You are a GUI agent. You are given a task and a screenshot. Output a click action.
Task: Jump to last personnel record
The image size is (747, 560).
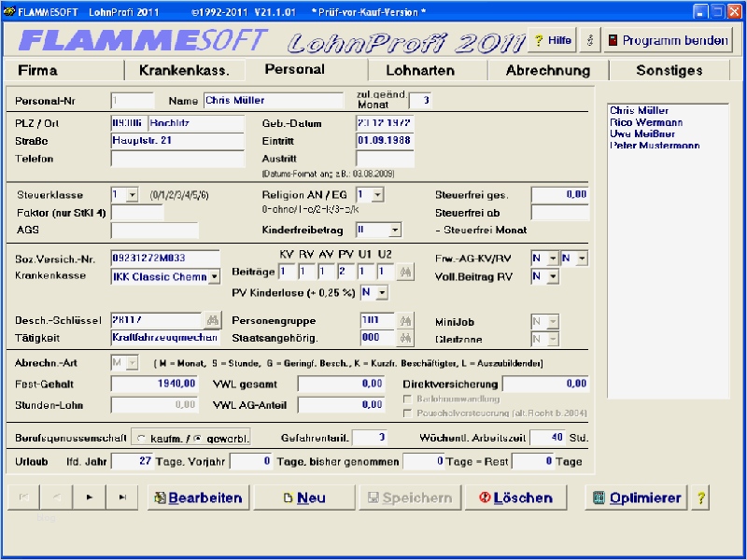(122, 497)
